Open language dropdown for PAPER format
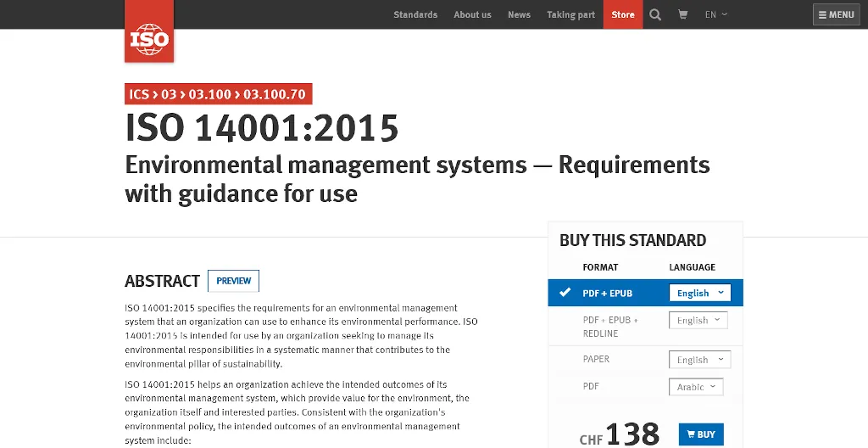The width and height of the screenshot is (868, 448). click(699, 359)
